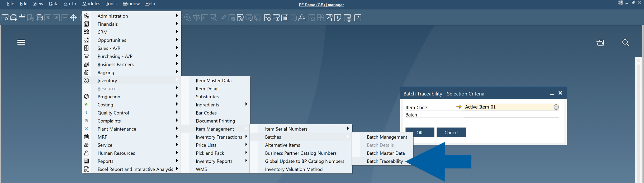644x183 pixels.
Task: Open the Help menu in menu bar
Action: click(150, 4)
